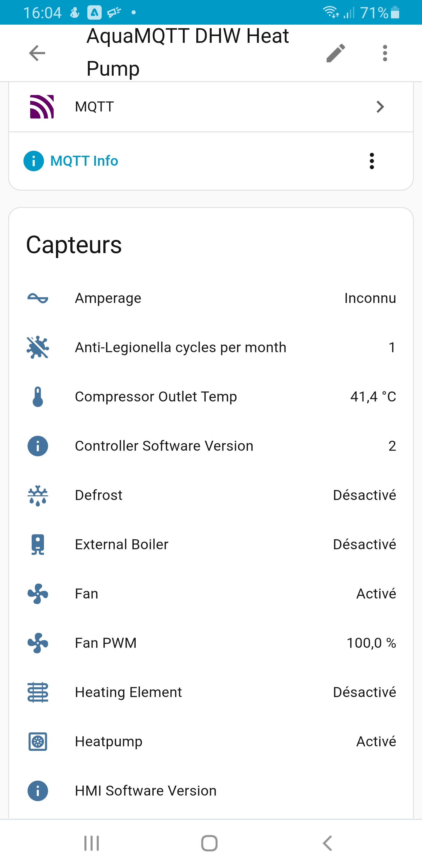The image size is (422, 868).
Task: Tap the Defrost snowflake icon
Action: click(38, 495)
